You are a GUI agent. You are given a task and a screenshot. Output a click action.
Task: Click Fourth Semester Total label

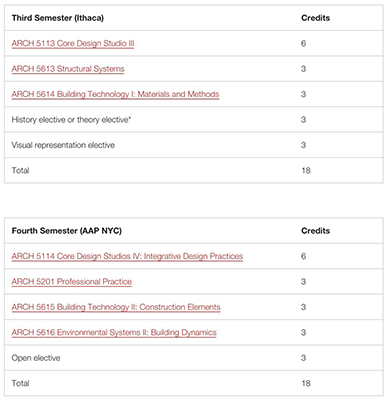pyautogui.click(x=20, y=383)
